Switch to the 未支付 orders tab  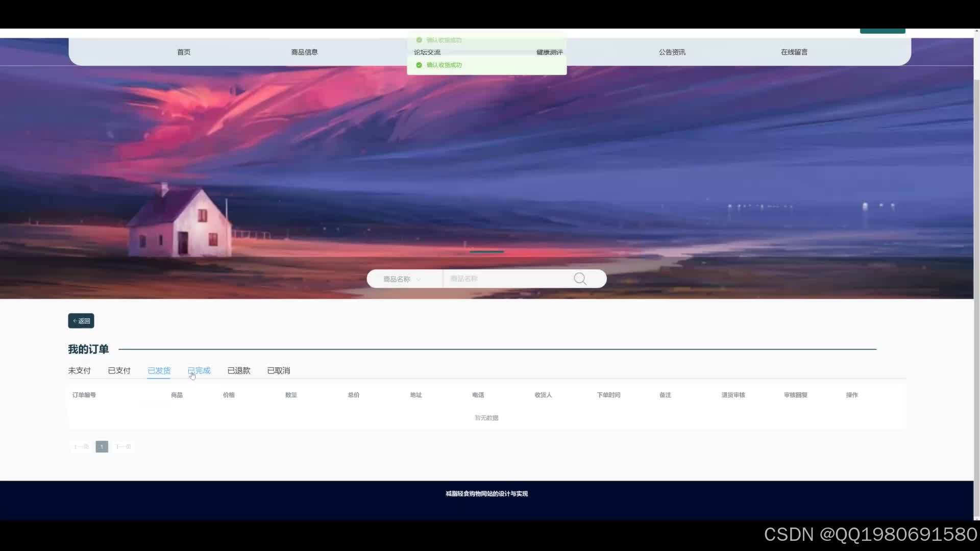(x=79, y=371)
